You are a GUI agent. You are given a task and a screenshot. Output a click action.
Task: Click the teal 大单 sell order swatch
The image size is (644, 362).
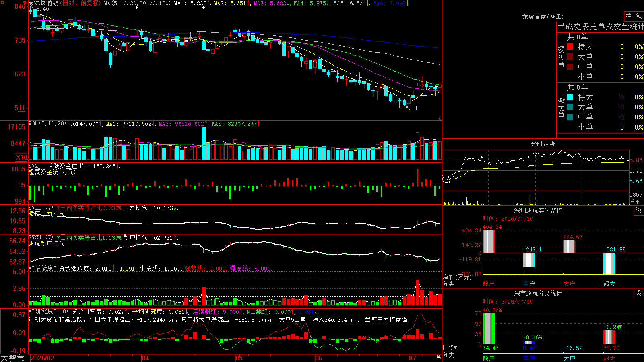[x=570, y=107]
